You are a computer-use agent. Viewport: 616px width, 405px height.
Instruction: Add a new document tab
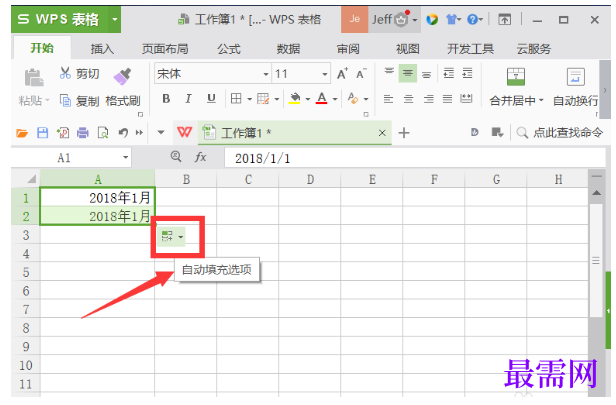pos(404,133)
